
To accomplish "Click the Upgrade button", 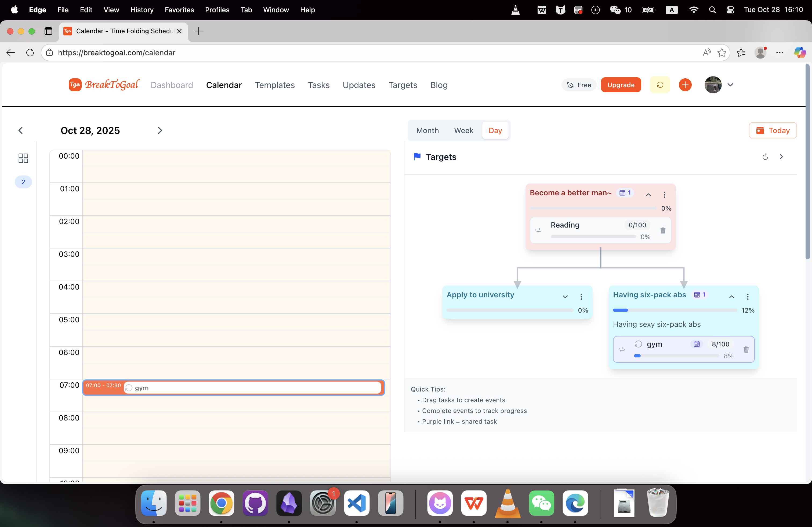I will click(x=621, y=85).
